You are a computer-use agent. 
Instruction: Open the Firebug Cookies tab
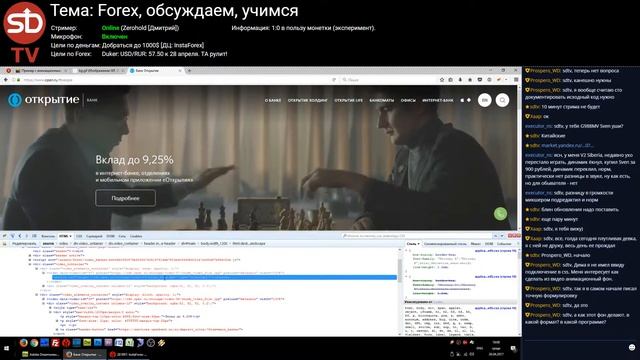pyautogui.click(x=136, y=236)
